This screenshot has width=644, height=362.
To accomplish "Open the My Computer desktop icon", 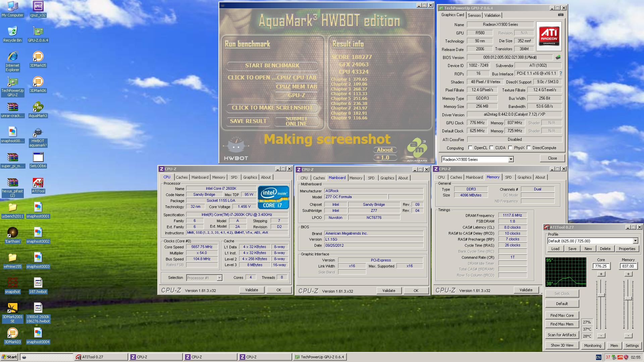I will (x=12, y=9).
